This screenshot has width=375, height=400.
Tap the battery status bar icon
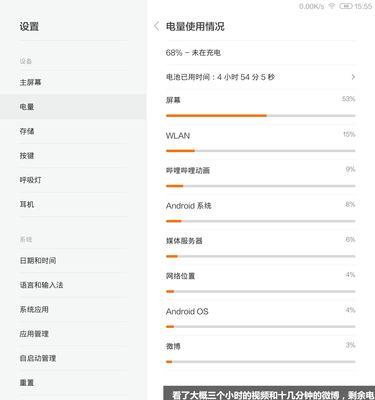345,6
